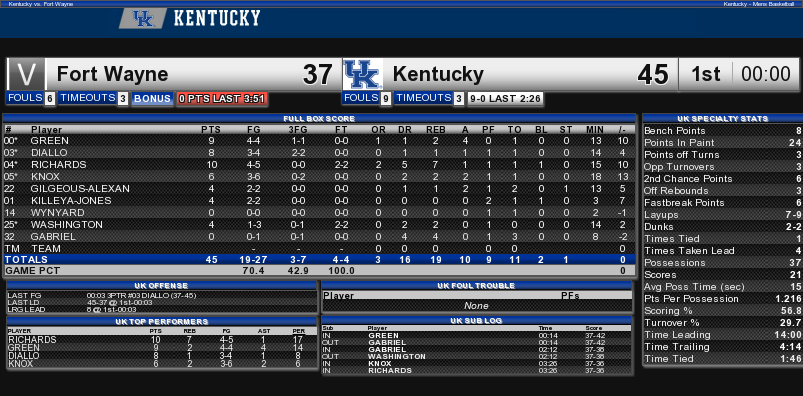Click the REB column header in box score

coord(435,130)
